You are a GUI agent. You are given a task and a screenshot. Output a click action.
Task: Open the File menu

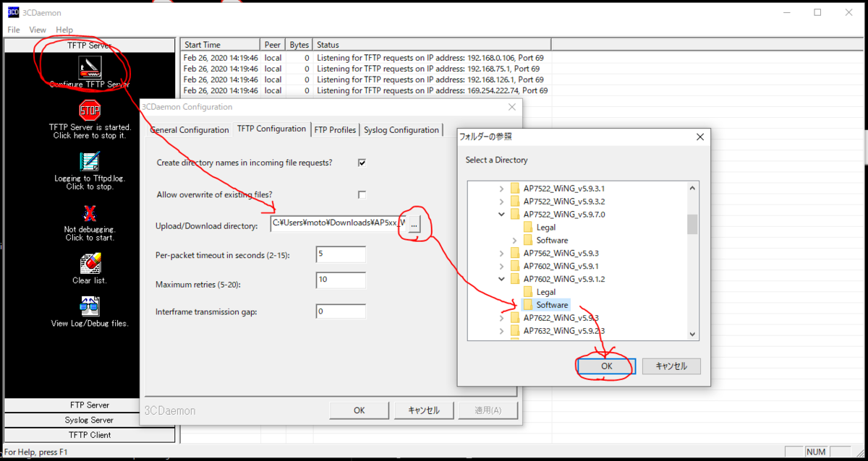click(x=14, y=30)
